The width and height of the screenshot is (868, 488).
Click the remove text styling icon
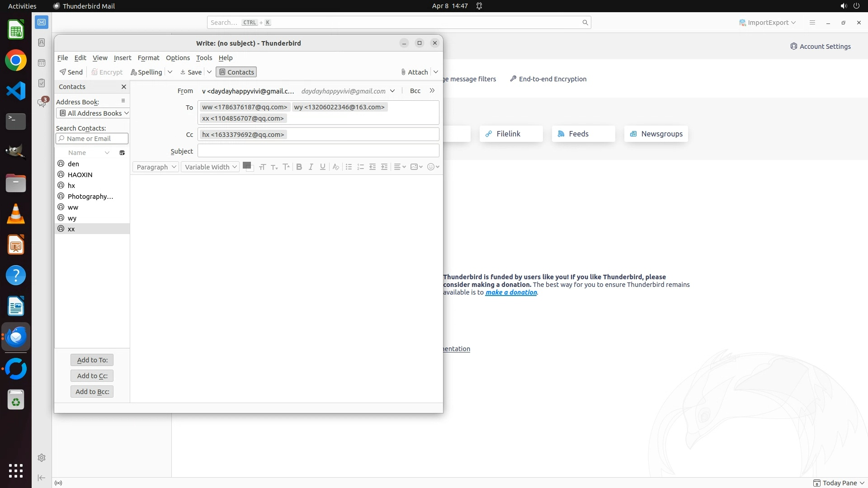point(335,167)
